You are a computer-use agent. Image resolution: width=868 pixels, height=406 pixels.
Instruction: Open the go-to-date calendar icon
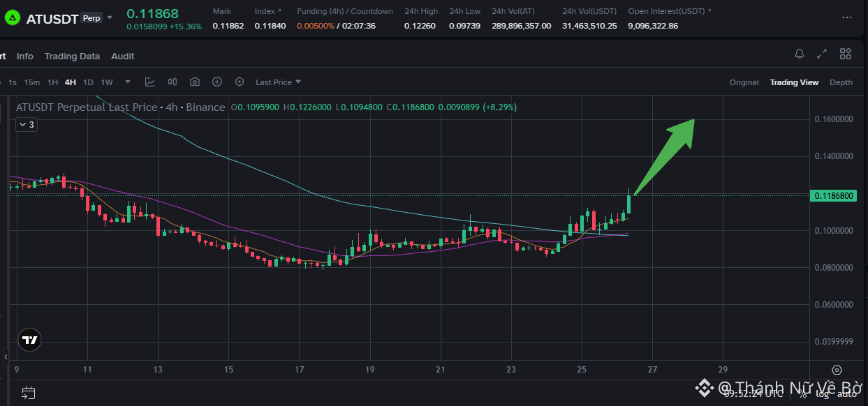click(x=29, y=392)
